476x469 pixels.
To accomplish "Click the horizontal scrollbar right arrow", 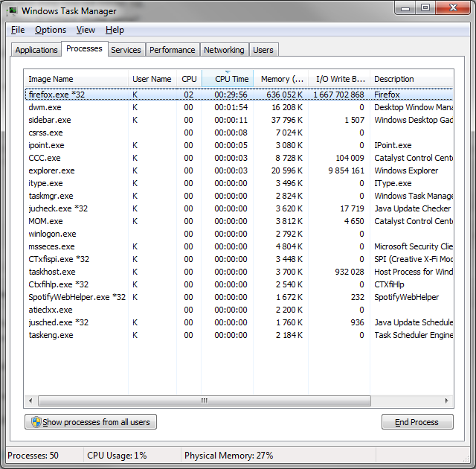I will pos(447,401).
